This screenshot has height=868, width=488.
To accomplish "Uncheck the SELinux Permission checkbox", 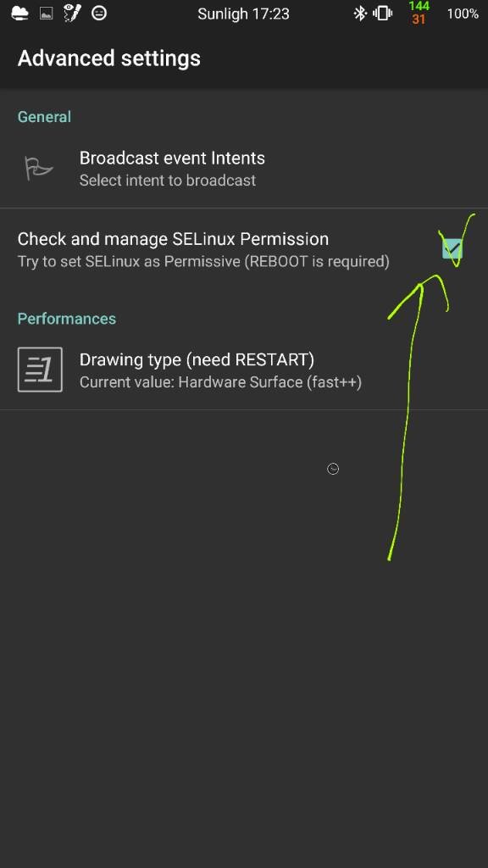I will tap(452, 249).
